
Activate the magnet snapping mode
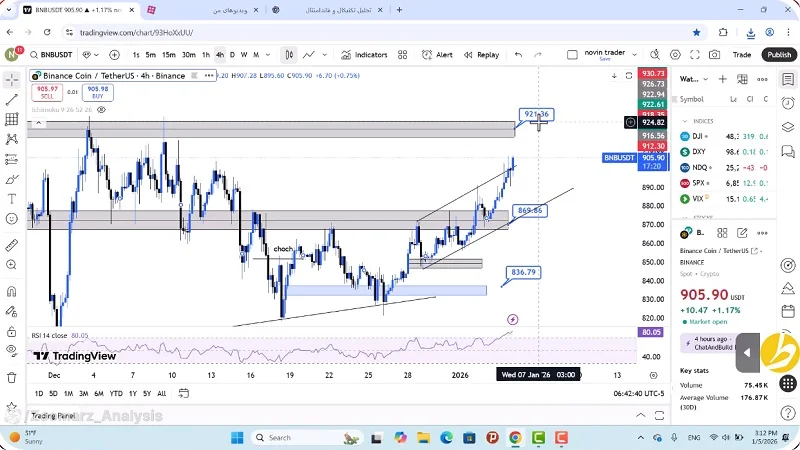12,292
